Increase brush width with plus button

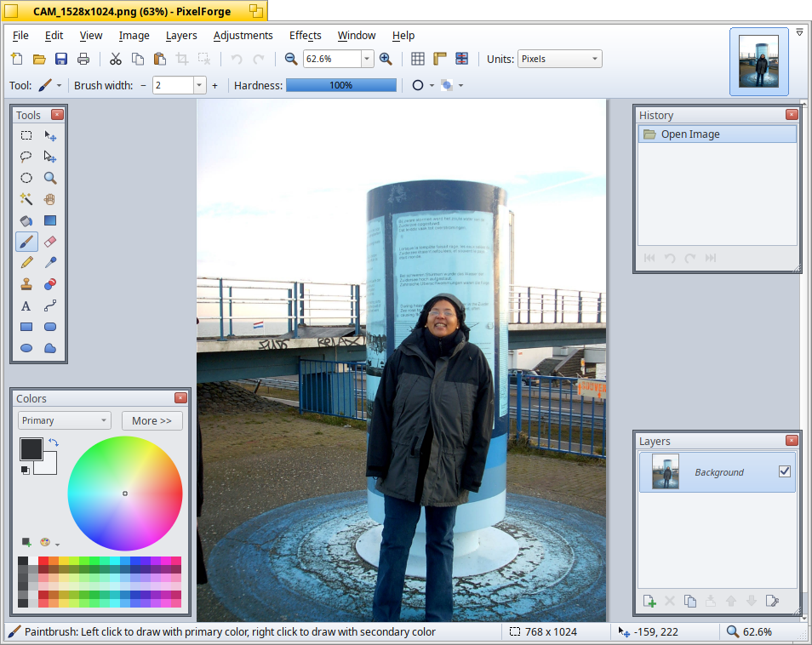point(214,85)
